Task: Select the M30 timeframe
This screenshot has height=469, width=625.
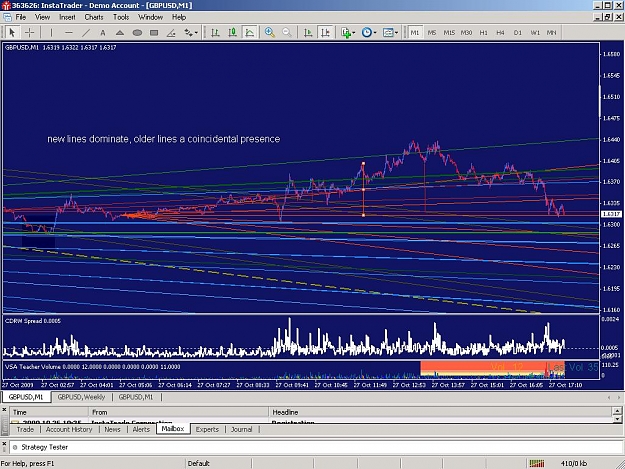Action: click(466, 33)
